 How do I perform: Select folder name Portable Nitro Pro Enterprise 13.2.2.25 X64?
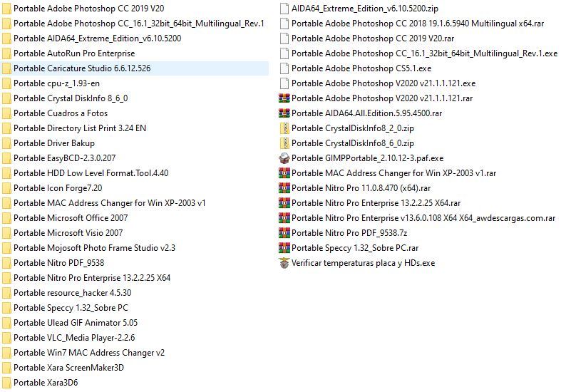pyautogui.click(x=92, y=278)
